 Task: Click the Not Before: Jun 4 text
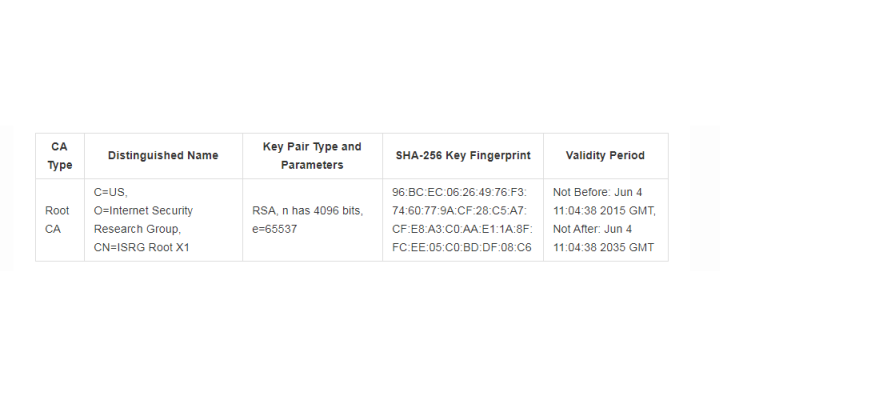point(597,192)
